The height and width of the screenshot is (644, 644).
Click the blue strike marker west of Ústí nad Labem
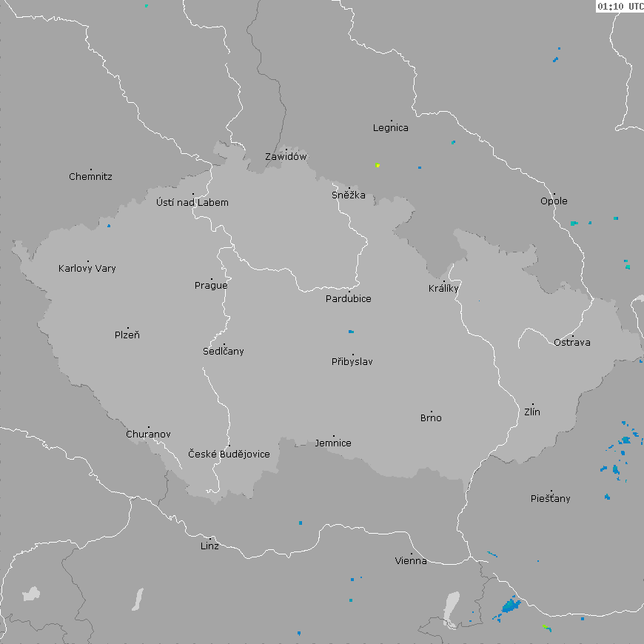point(109,226)
